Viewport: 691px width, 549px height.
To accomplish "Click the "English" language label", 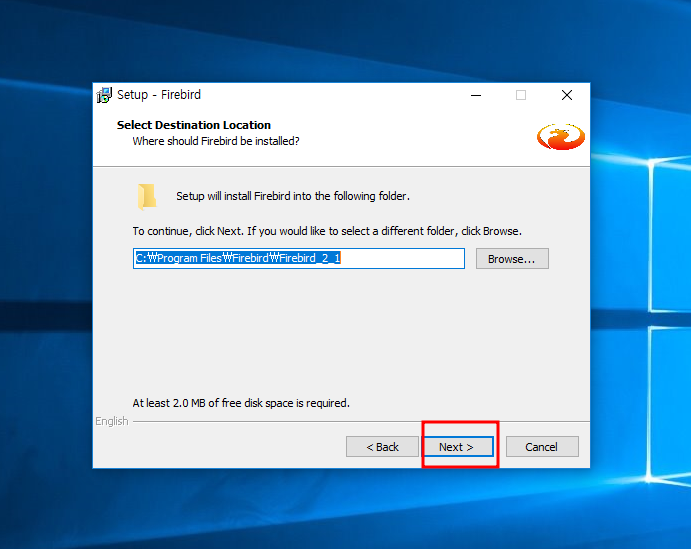I will click(111, 421).
